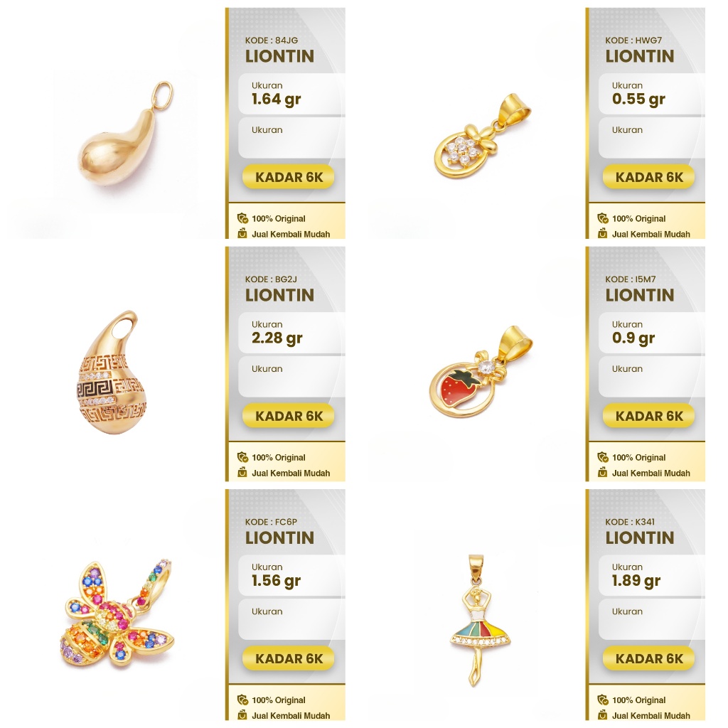728x728 pixels.
Task: Click the shield icon in the FC6P card
Action: click(x=242, y=700)
